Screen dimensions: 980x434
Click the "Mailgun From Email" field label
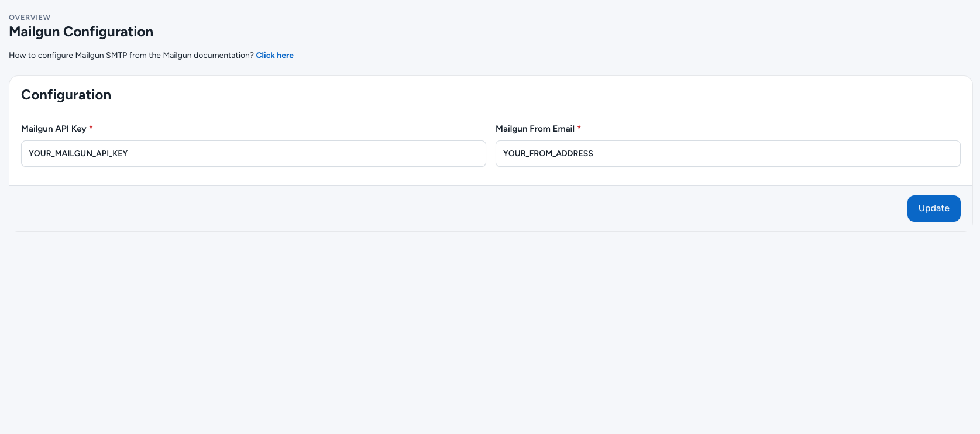click(535, 129)
